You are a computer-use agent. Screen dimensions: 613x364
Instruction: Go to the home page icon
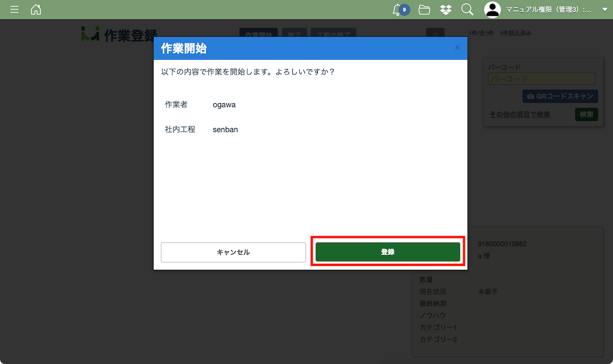(36, 10)
